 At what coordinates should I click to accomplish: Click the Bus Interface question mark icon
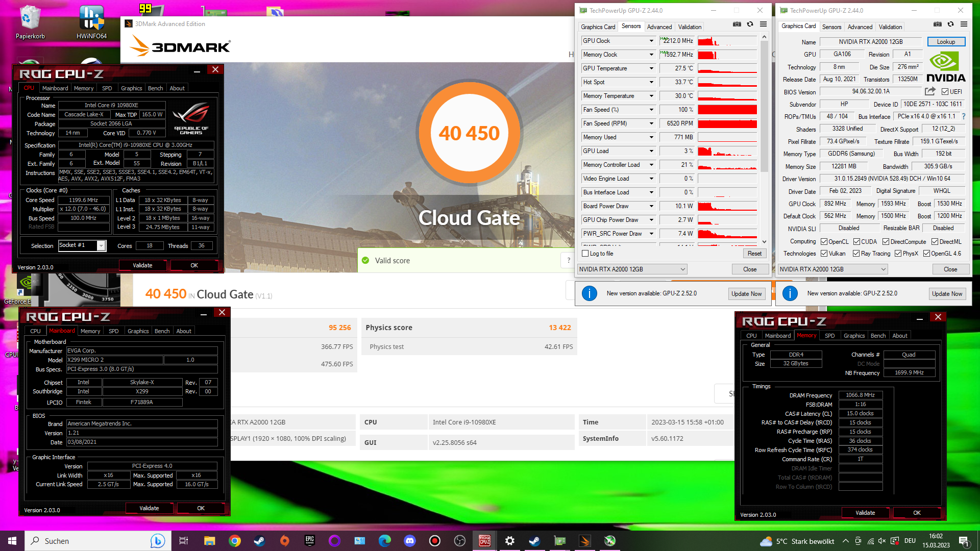tap(963, 116)
